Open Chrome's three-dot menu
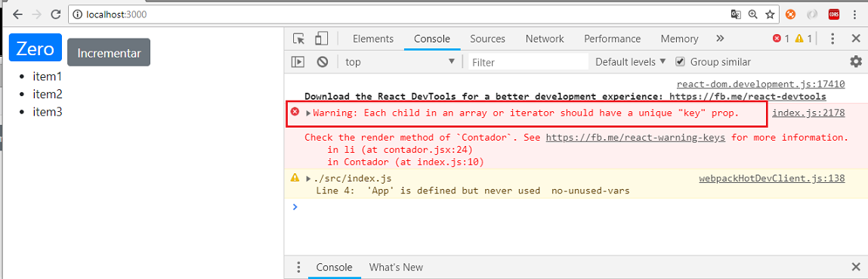 coord(854,15)
